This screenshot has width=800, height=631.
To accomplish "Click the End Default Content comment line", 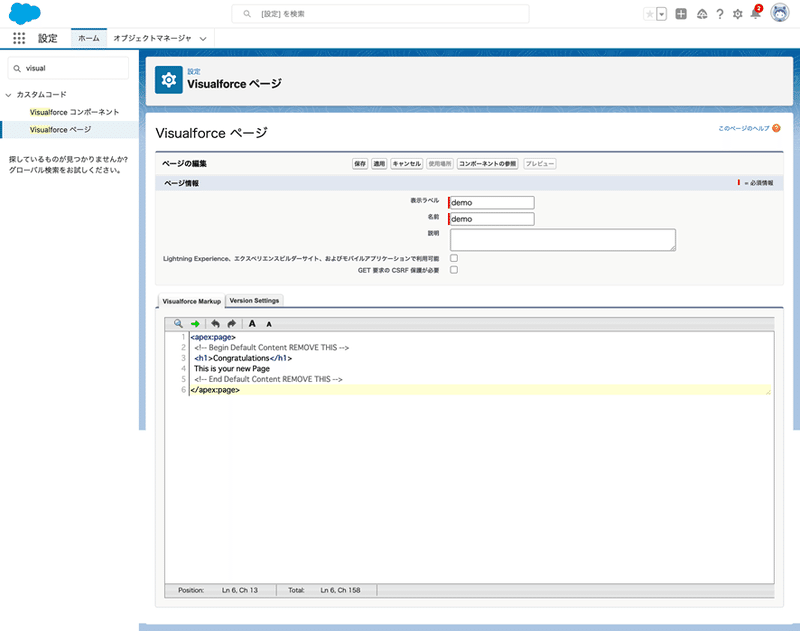I will [x=268, y=379].
